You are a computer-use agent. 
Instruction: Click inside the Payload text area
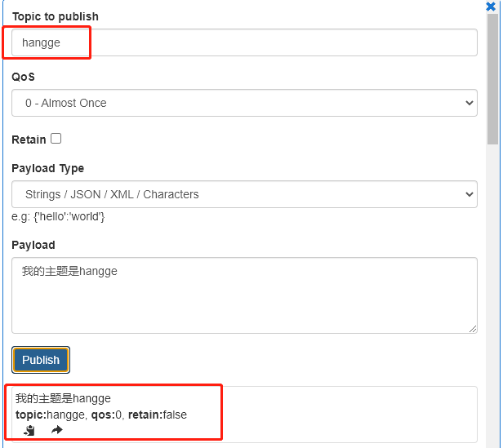244,295
